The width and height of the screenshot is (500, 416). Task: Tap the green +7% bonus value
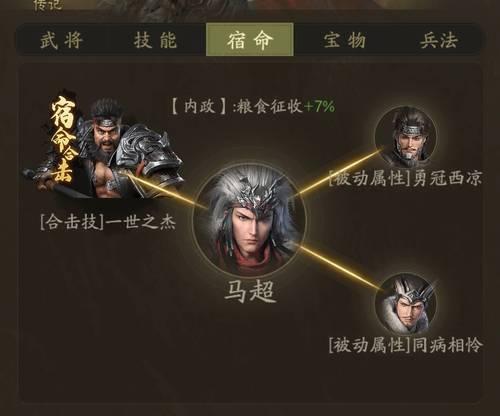[319, 107]
